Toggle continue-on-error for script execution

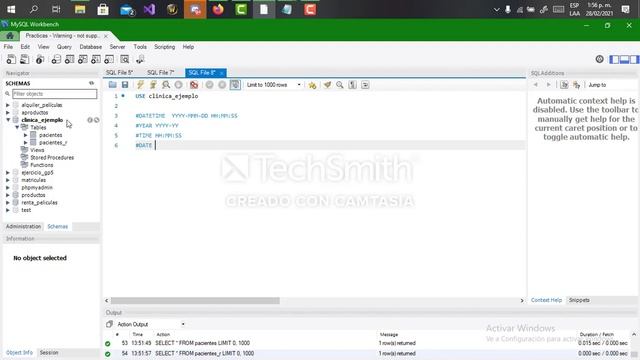point(194,85)
